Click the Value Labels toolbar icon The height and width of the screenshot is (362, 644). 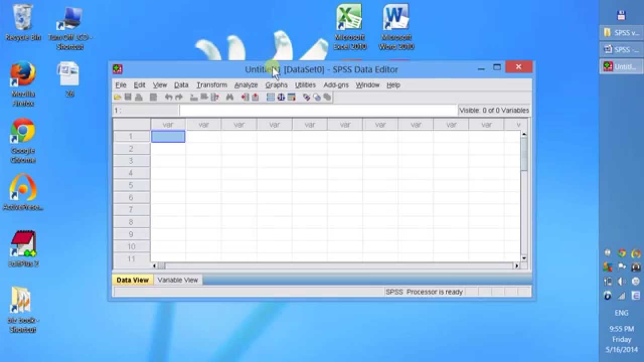click(x=306, y=97)
